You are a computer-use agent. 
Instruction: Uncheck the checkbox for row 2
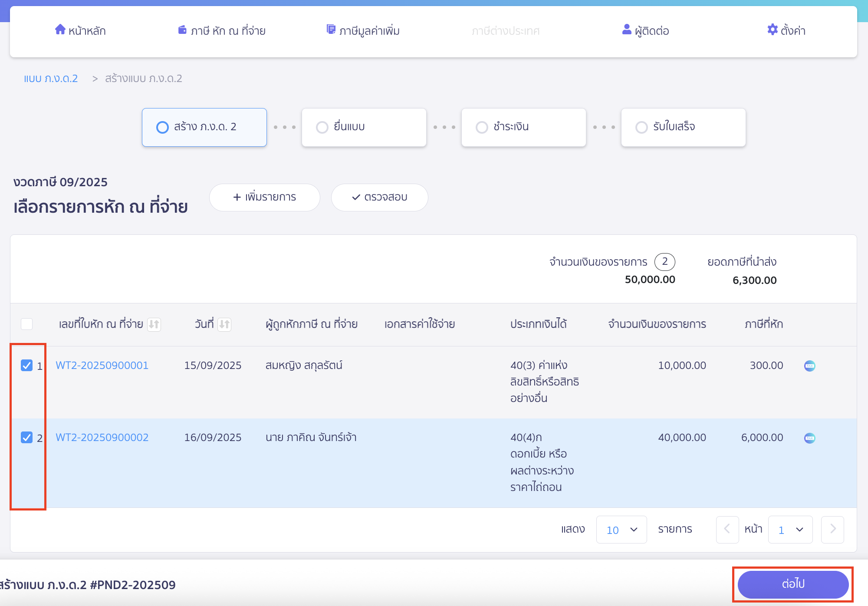27,438
